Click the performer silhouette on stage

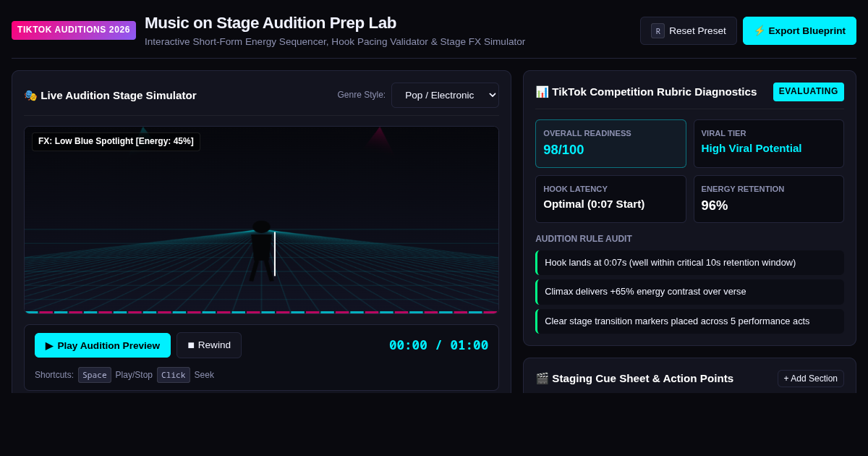pos(261,251)
